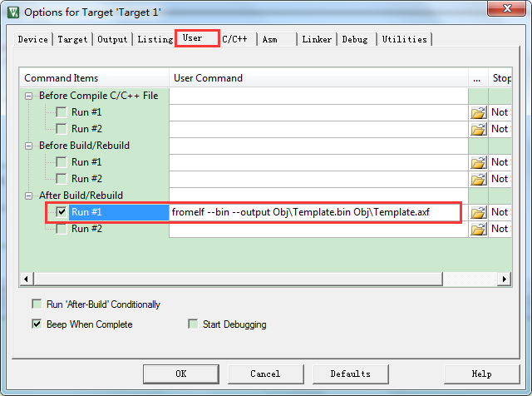Select the User tab
532x396 pixels.
coord(197,38)
